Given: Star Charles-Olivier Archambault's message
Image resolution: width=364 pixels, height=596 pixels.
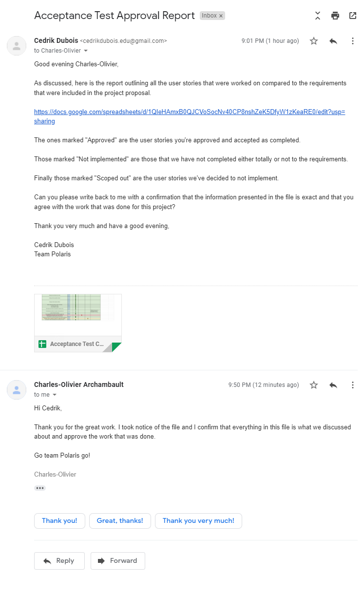Looking at the screenshot, I should (x=314, y=385).
